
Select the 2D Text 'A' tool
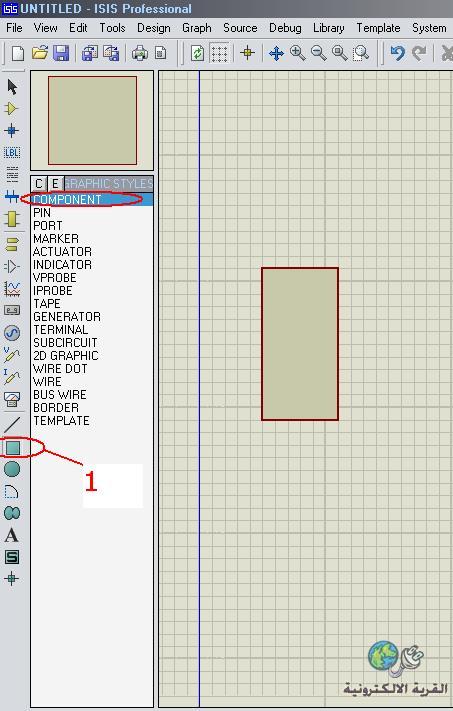point(12,536)
